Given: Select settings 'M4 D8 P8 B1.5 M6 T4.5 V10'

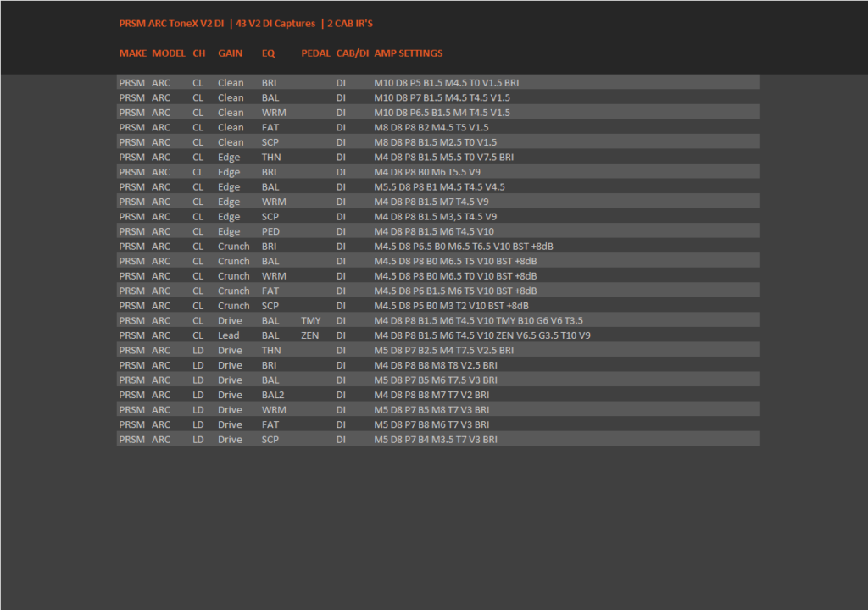Looking at the screenshot, I should pyautogui.click(x=434, y=232).
